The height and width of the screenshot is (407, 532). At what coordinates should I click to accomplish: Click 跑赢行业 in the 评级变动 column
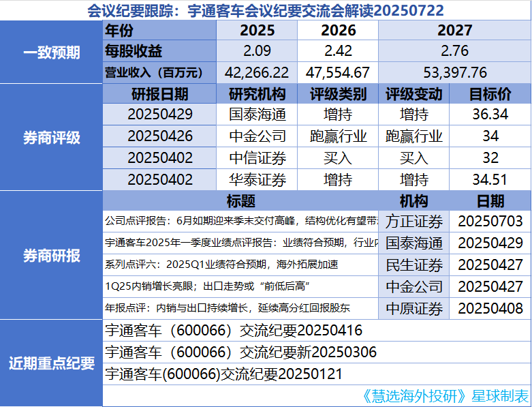pyautogui.click(x=414, y=136)
